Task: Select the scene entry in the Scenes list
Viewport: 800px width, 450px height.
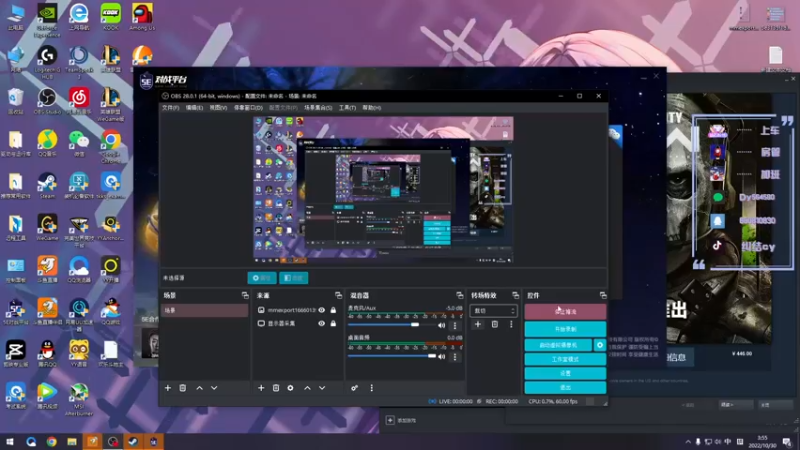Action: click(x=205, y=310)
